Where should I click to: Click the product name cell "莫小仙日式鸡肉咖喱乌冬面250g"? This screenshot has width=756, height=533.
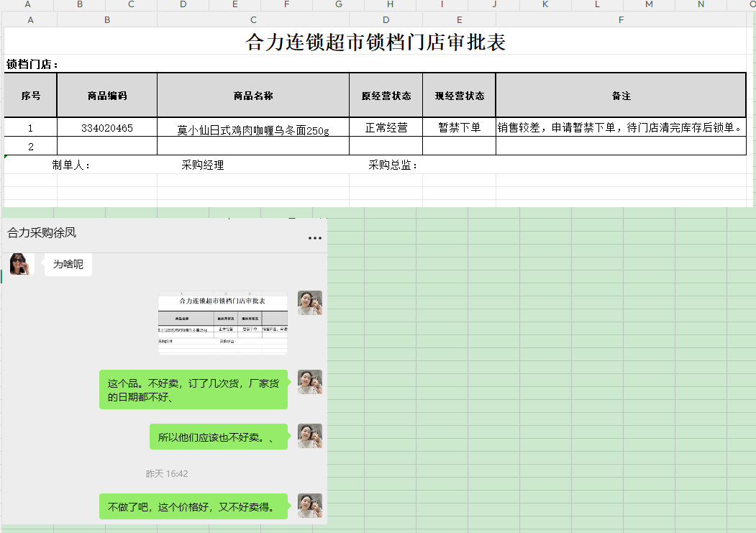(253, 129)
